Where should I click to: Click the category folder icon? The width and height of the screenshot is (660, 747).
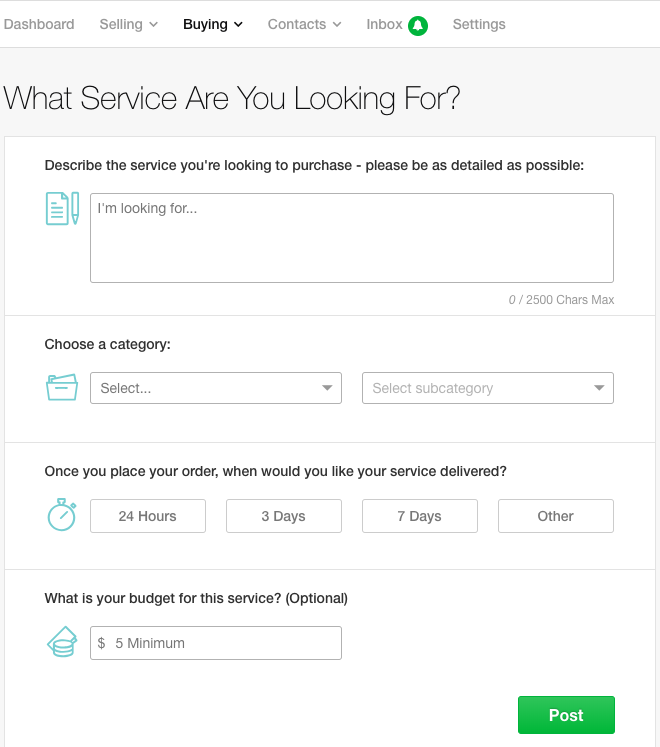coord(62,388)
